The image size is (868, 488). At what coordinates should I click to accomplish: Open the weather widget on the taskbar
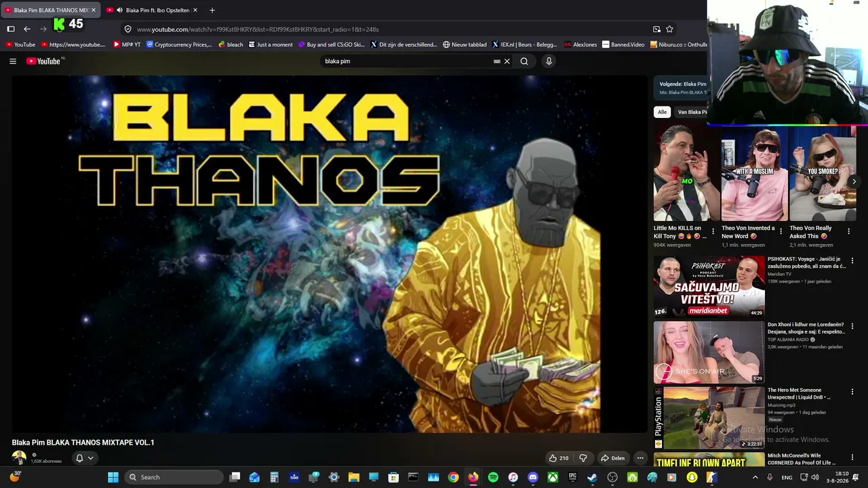pos(15,477)
